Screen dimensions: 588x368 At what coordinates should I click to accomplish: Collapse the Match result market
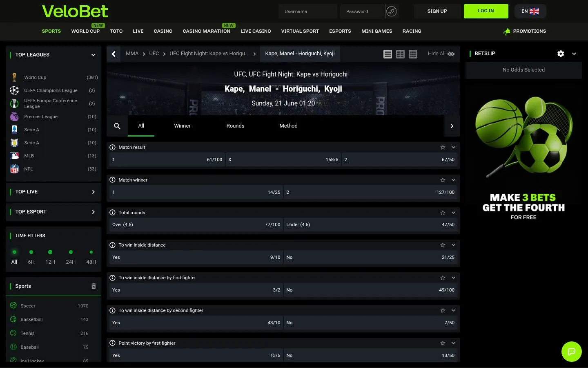[453, 147]
